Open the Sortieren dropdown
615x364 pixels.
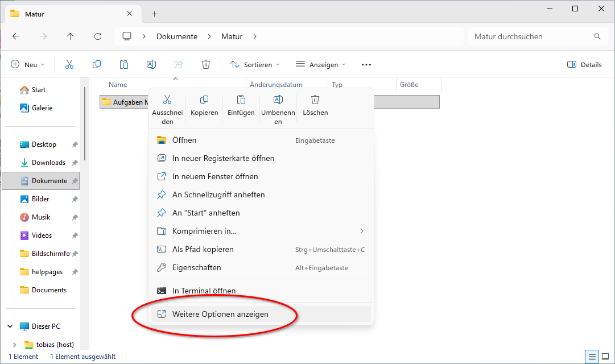pos(251,65)
